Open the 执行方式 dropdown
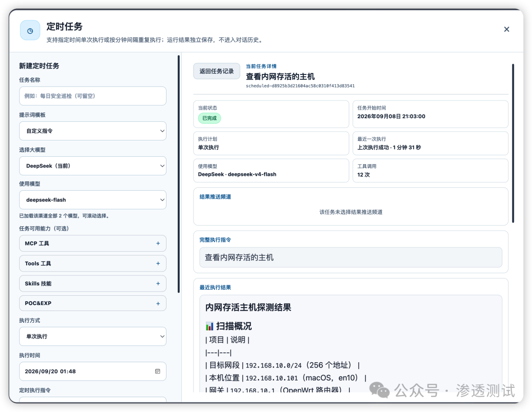 (93, 336)
